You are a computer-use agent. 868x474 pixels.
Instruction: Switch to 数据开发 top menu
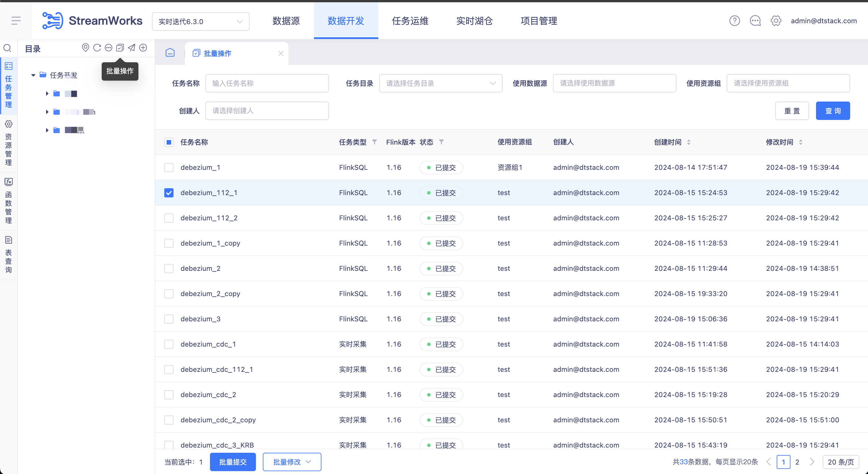tap(346, 21)
